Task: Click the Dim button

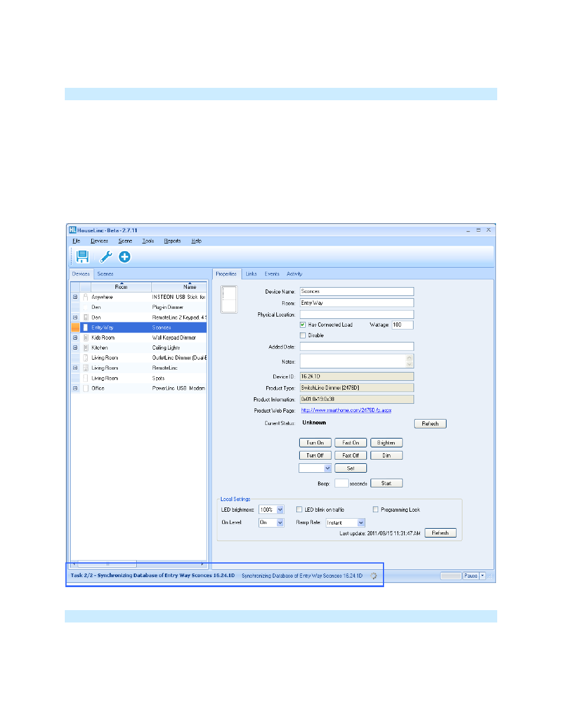Action: [x=386, y=455]
